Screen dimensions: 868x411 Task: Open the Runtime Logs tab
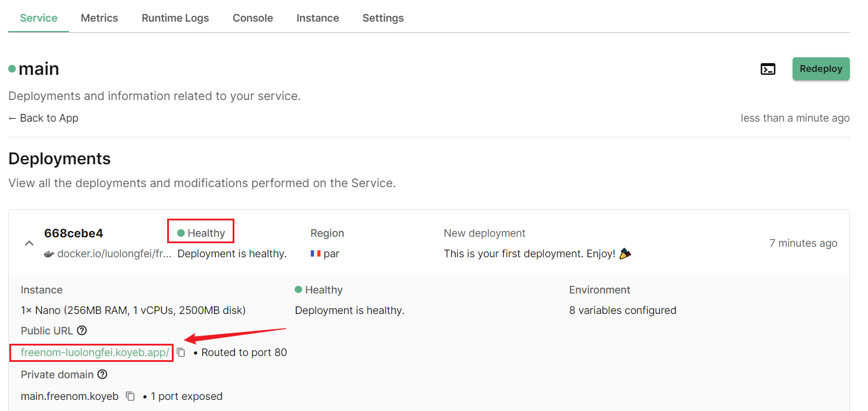click(175, 18)
